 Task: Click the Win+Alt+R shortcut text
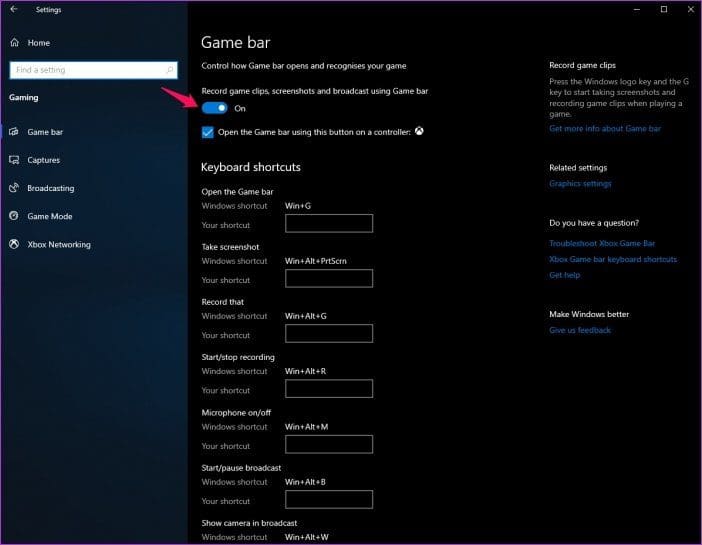305,371
